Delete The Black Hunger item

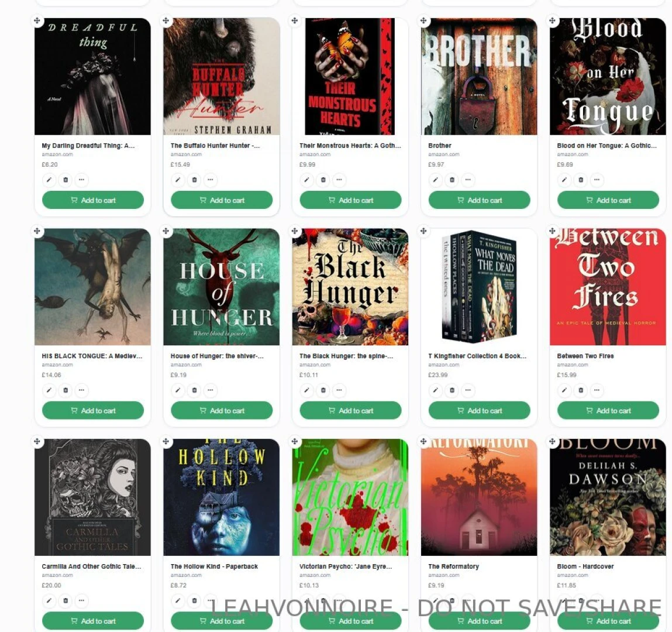coord(323,390)
